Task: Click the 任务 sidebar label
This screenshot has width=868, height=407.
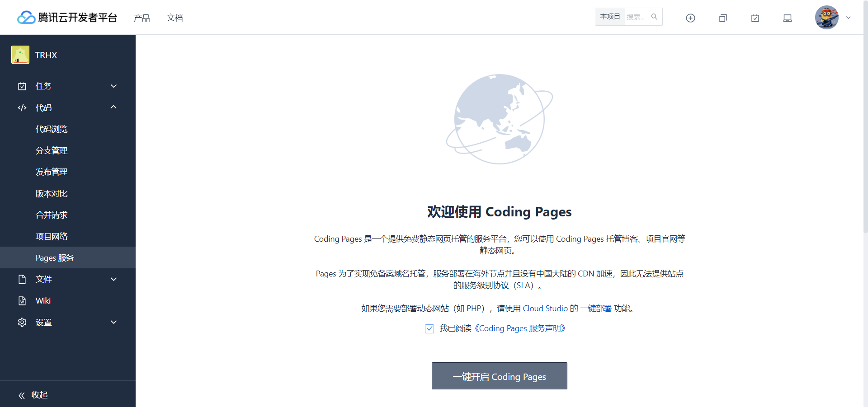Action: (x=43, y=86)
